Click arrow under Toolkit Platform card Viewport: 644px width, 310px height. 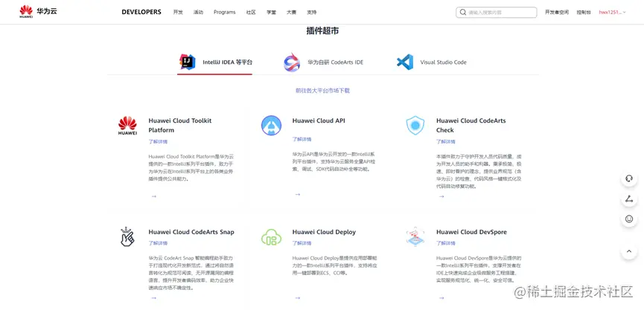[x=153, y=196]
